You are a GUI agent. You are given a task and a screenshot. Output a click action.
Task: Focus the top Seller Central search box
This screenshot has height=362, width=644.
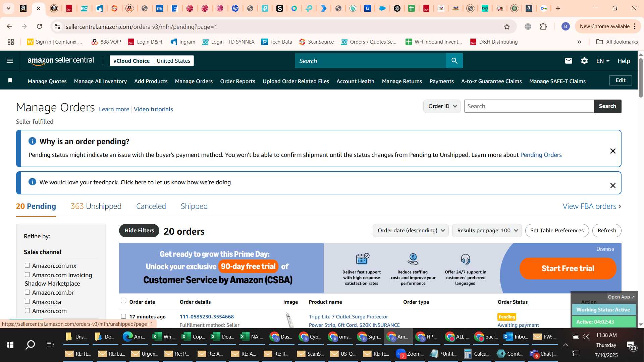[371, 61]
